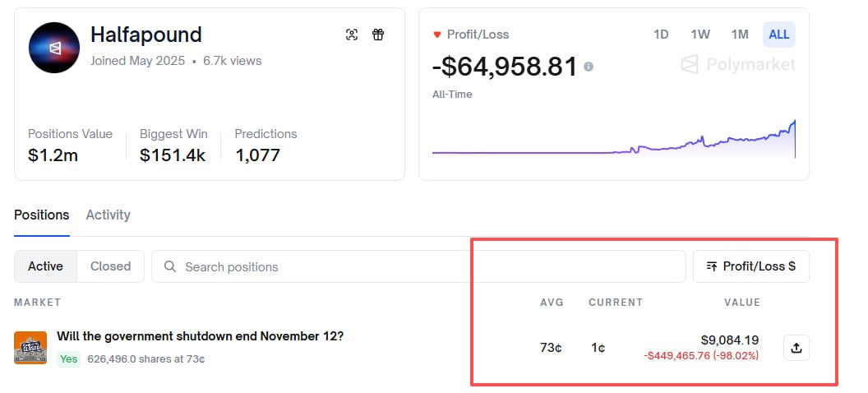Image resolution: width=868 pixels, height=393 pixels.
Task: Click the share icon for shutdown position
Action: pos(796,348)
